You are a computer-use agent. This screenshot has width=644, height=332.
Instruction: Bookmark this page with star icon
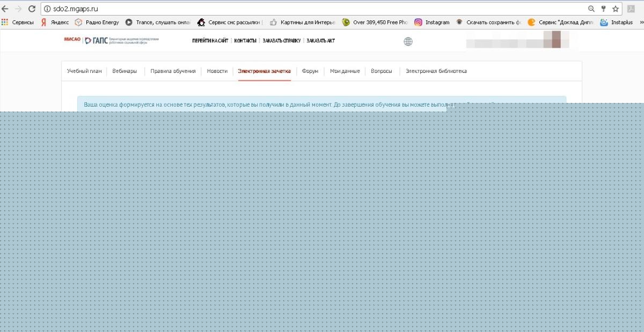click(x=616, y=9)
